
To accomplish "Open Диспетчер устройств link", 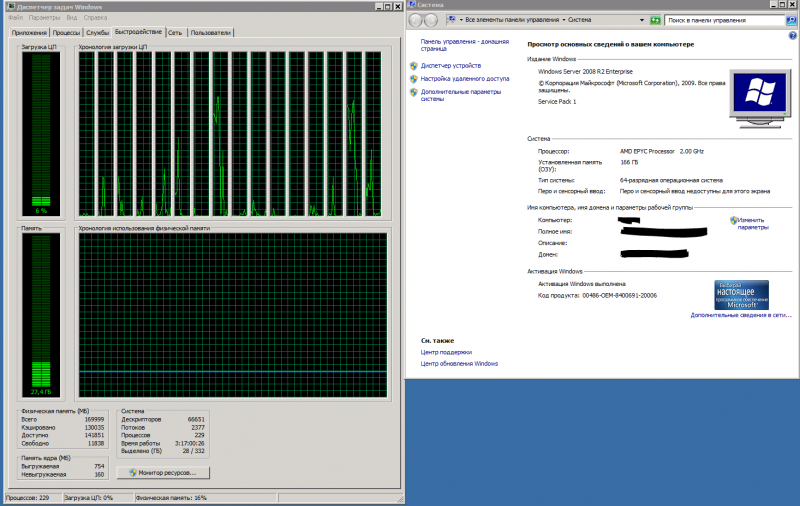I will (x=450, y=65).
